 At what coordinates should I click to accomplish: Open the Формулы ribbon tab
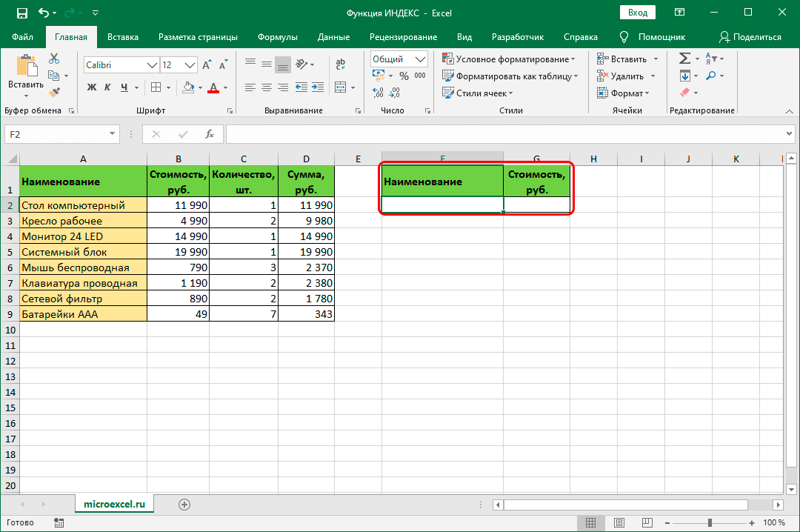pyautogui.click(x=278, y=37)
